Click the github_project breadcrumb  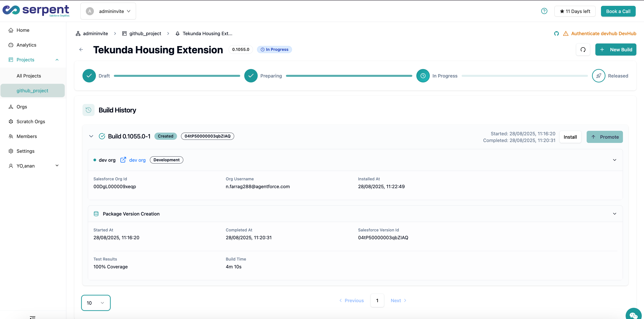coord(145,34)
